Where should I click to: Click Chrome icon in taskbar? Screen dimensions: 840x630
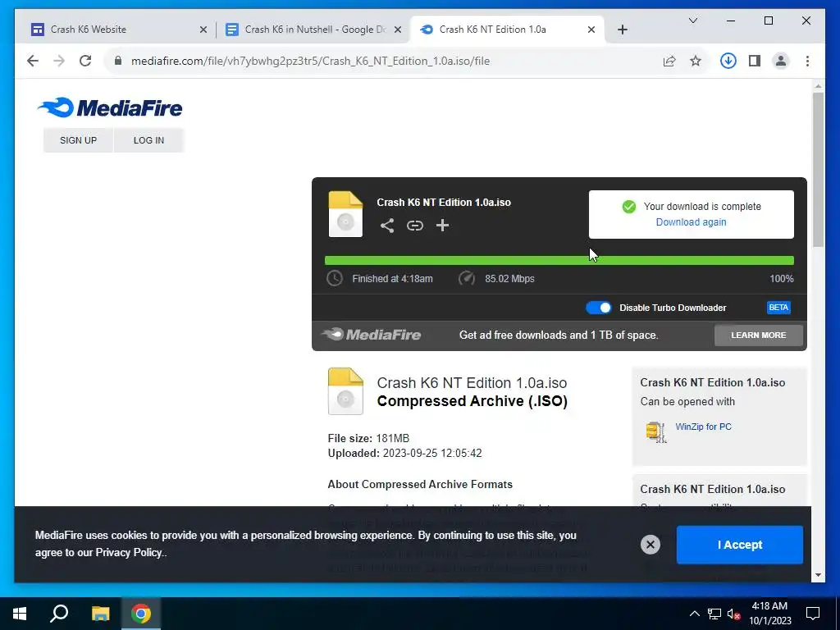tap(141, 614)
